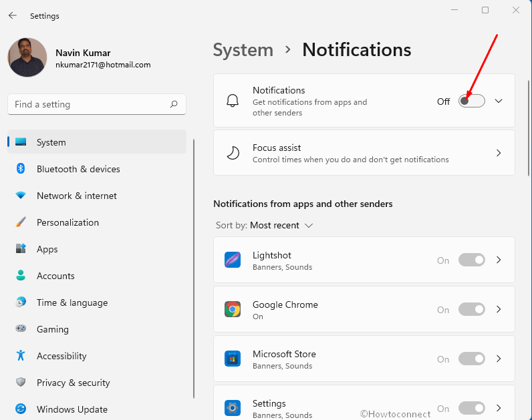The image size is (532, 420).
Task: Click the Microsoft Store app icon
Action: [x=233, y=359]
